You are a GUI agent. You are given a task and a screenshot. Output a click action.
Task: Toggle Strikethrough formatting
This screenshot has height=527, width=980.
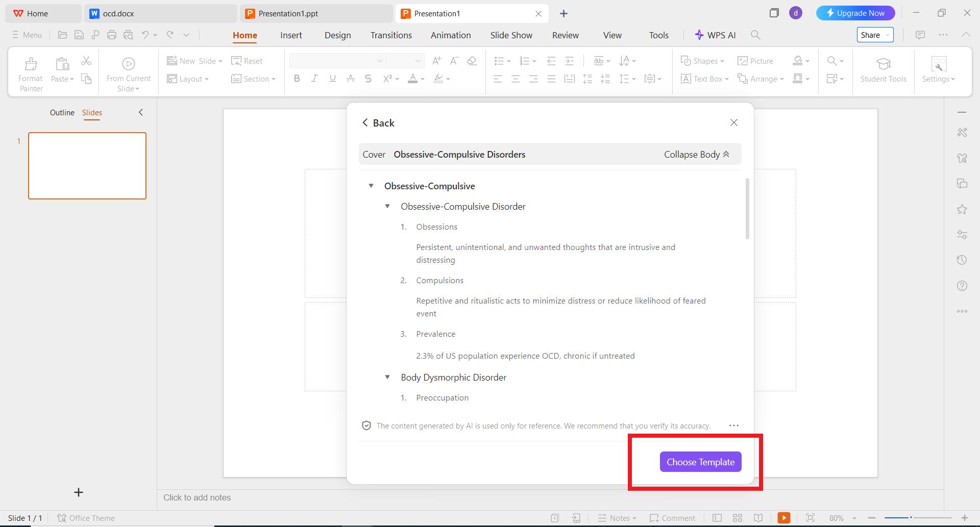tap(350, 79)
